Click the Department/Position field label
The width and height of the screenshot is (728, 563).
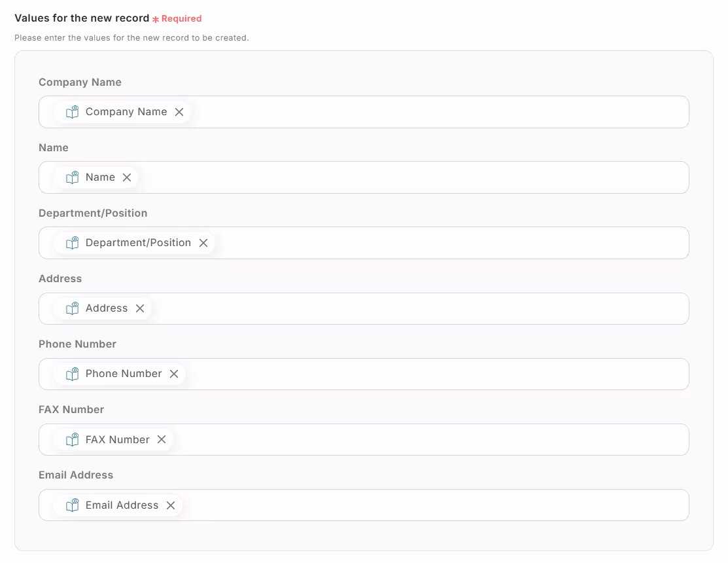tap(93, 213)
